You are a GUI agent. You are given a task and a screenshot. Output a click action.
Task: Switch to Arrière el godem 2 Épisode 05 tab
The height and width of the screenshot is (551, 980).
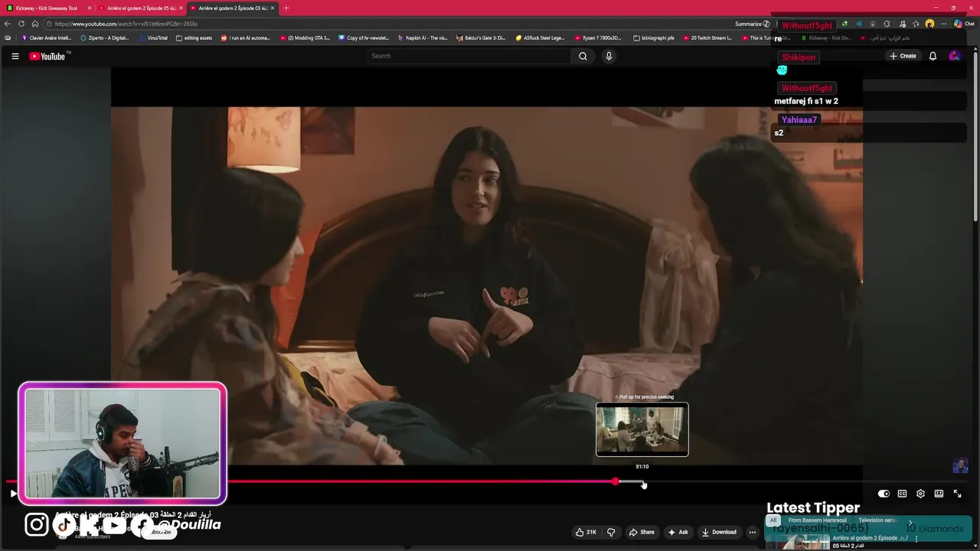[141, 8]
